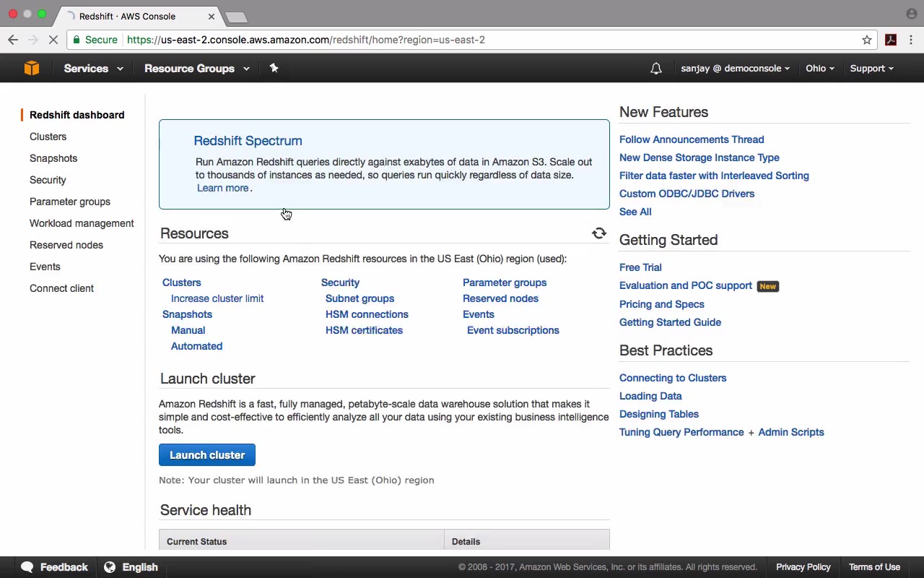Viewport: 924px width, 578px height.
Task: Open Loading Data link
Action: point(650,396)
